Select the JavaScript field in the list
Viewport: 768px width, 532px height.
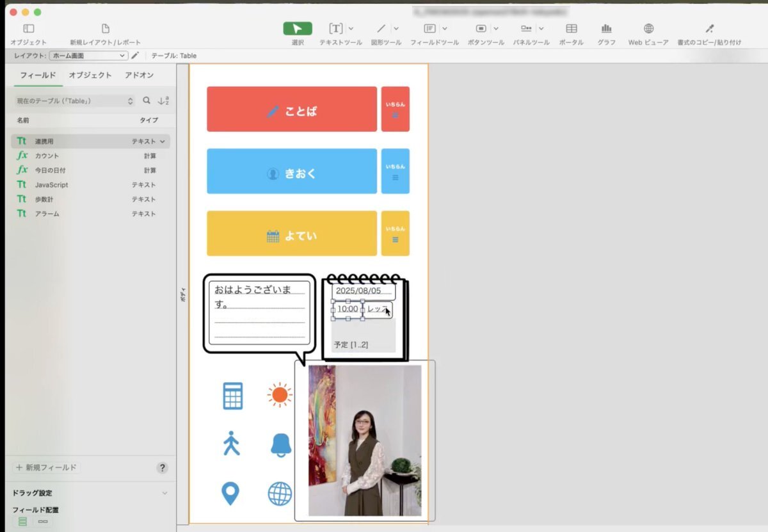[51, 185]
